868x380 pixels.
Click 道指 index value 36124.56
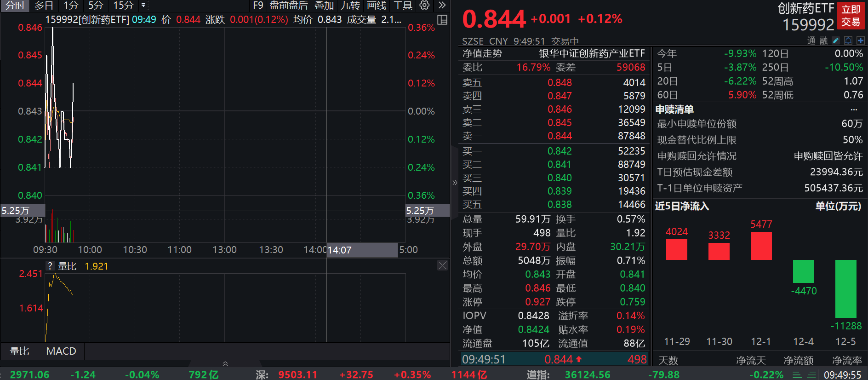click(587, 374)
